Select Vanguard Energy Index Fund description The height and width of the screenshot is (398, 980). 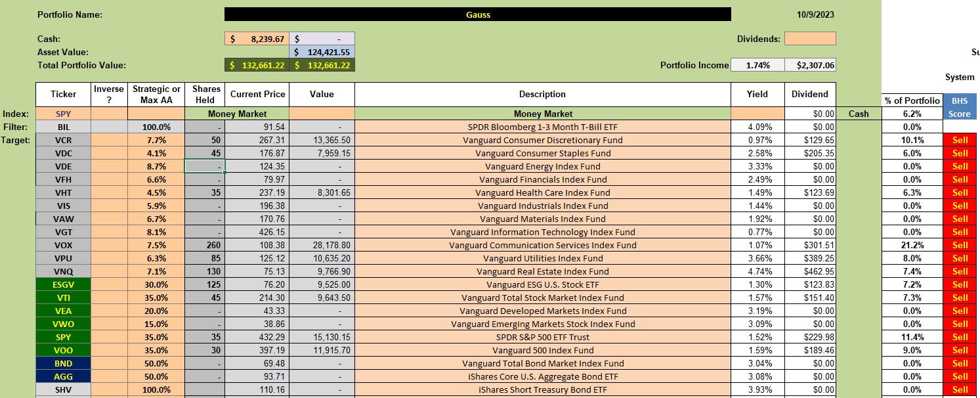[x=543, y=166]
